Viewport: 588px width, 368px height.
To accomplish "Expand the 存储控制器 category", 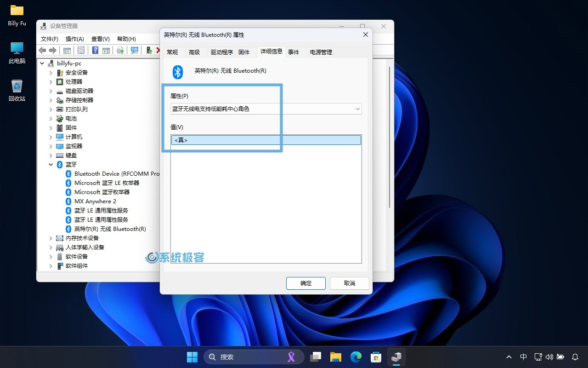I will 51,100.
